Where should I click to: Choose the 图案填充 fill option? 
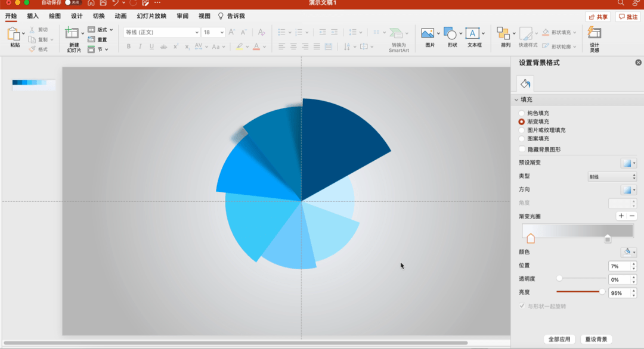coord(522,139)
